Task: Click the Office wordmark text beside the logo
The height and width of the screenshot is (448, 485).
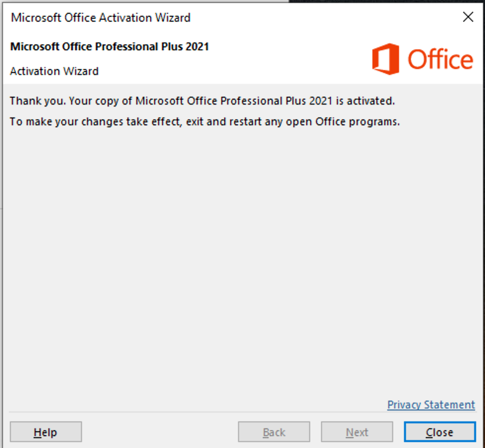Action: point(440,60)
